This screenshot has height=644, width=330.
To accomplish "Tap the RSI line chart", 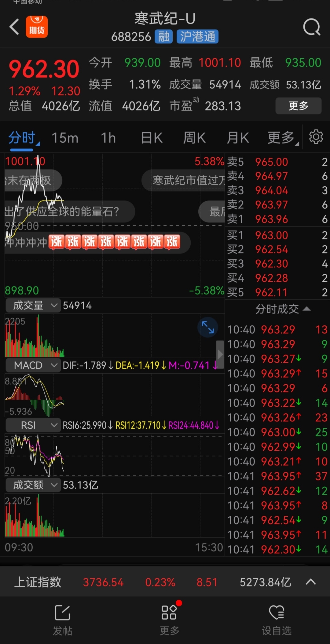I will [115, 455].
